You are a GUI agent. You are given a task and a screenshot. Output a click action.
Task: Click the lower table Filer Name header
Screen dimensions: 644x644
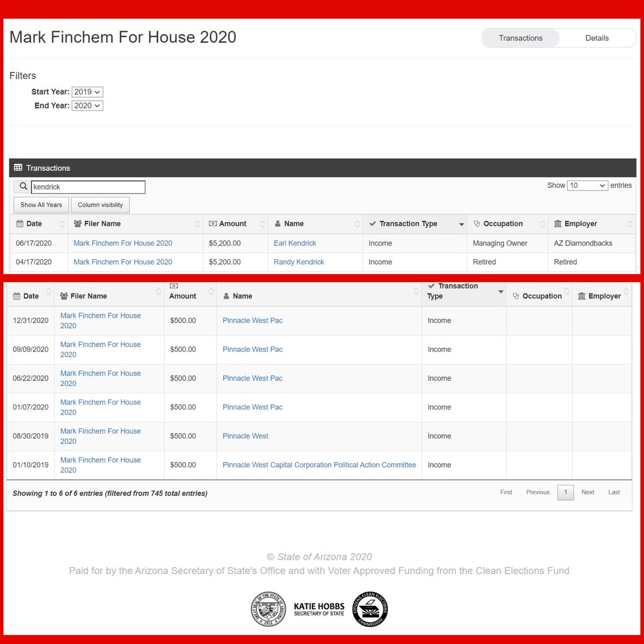(109, 296)
